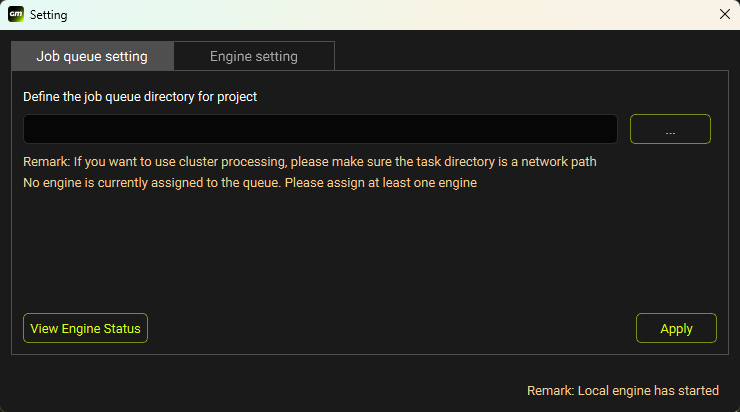The width and height of the screenshot is (740, 412).
Task: Click the "Setting" window title text
Action: point(49,15)
